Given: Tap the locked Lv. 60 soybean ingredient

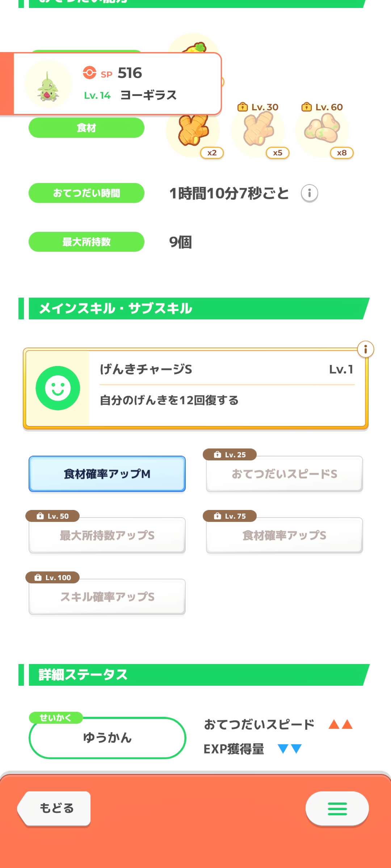Looking at the screenshot, I should pyautogui.click(x=322, y=129).
